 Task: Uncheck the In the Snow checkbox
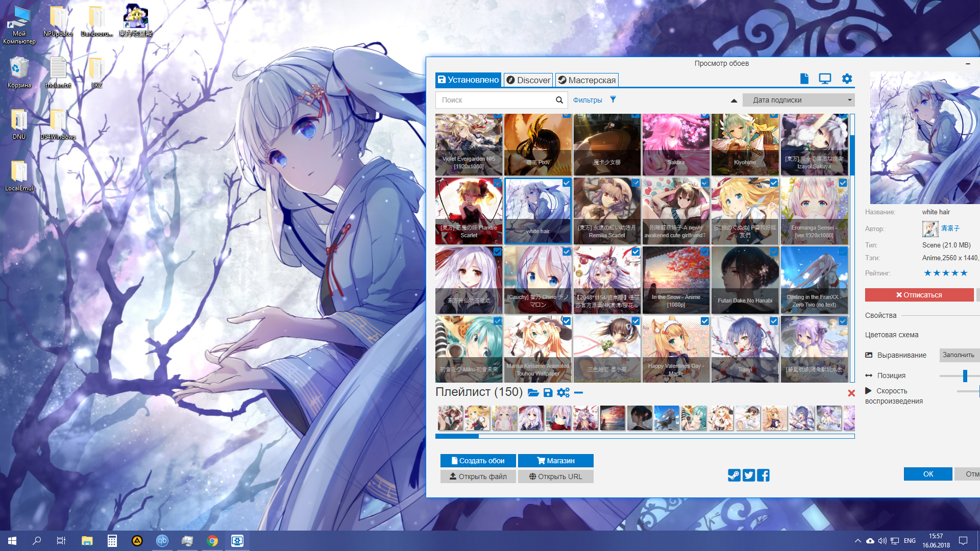[704, 252]
